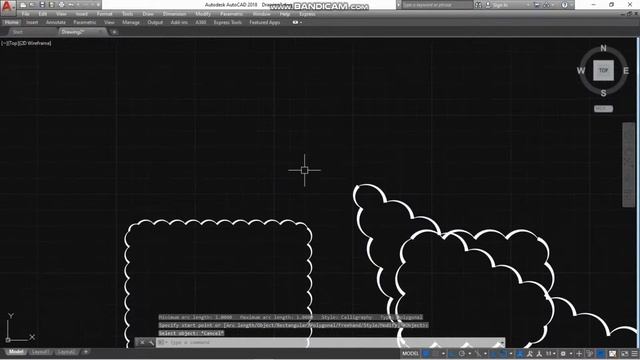Switch to the Home ribbon tab

[x=11, y=22]
